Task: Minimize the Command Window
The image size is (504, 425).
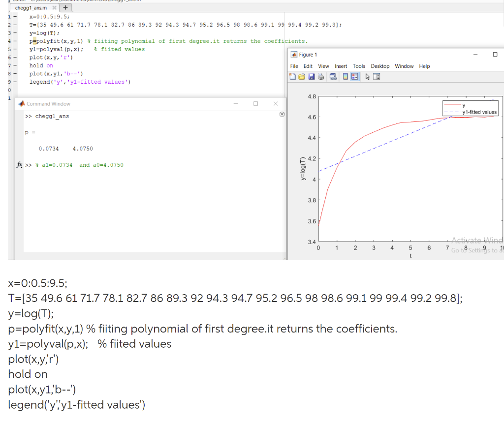Action: point(236,103)
